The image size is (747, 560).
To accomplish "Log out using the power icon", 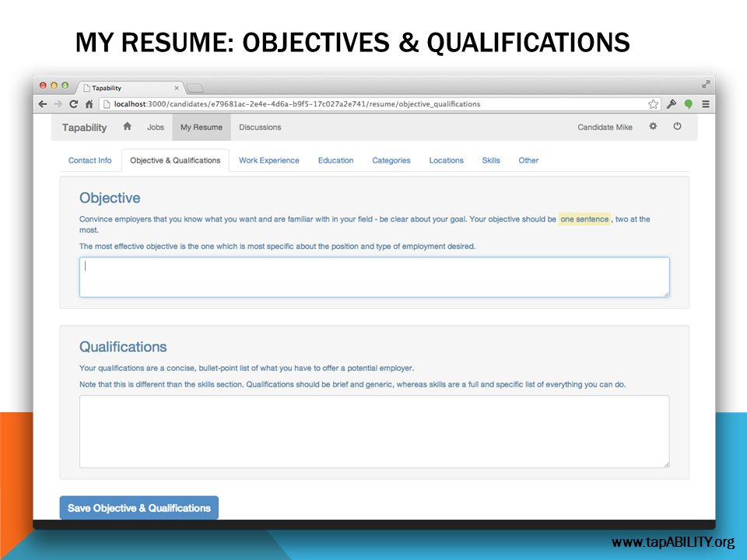I will coord(677,126).
